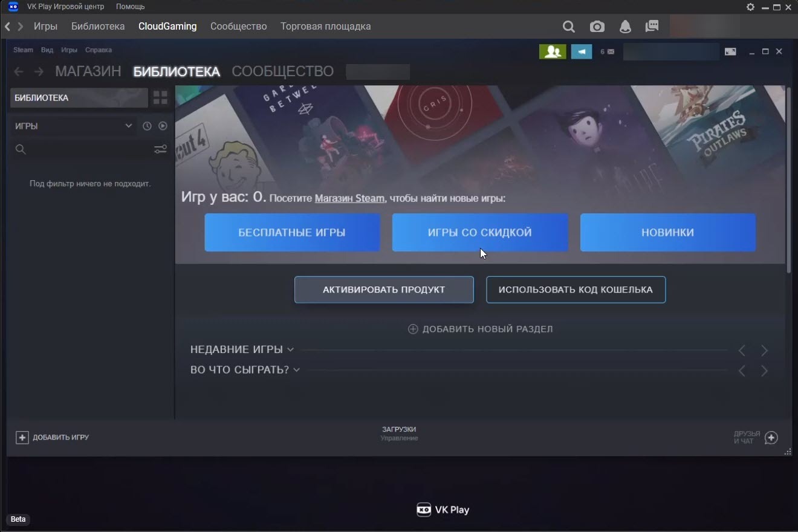This screenshot has height=532, width=798.
Task: Switch library to grid view icon
Action: point(160,97)
